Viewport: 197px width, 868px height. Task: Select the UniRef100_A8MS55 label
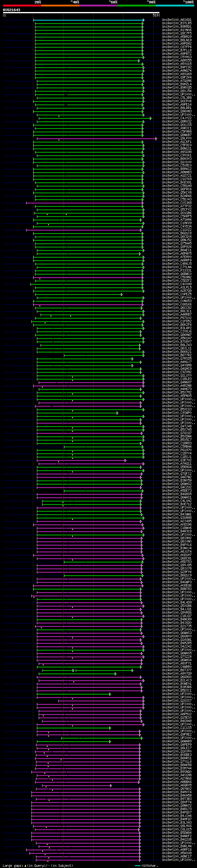[x=176, y=61]
